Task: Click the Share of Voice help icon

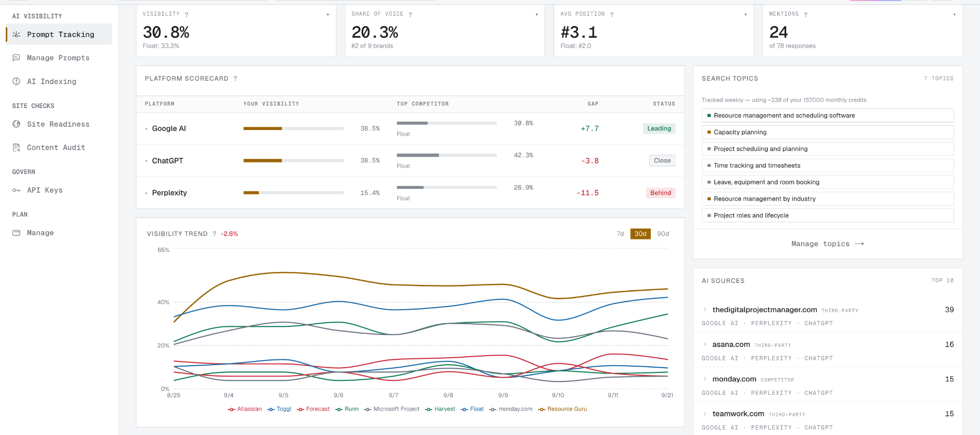Action: (x=410, y=15)
